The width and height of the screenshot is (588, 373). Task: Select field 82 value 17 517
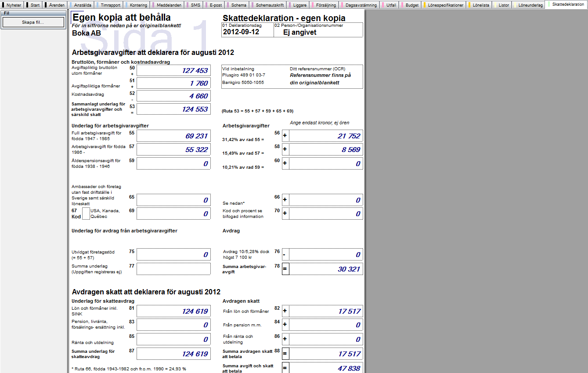point(326,311)
